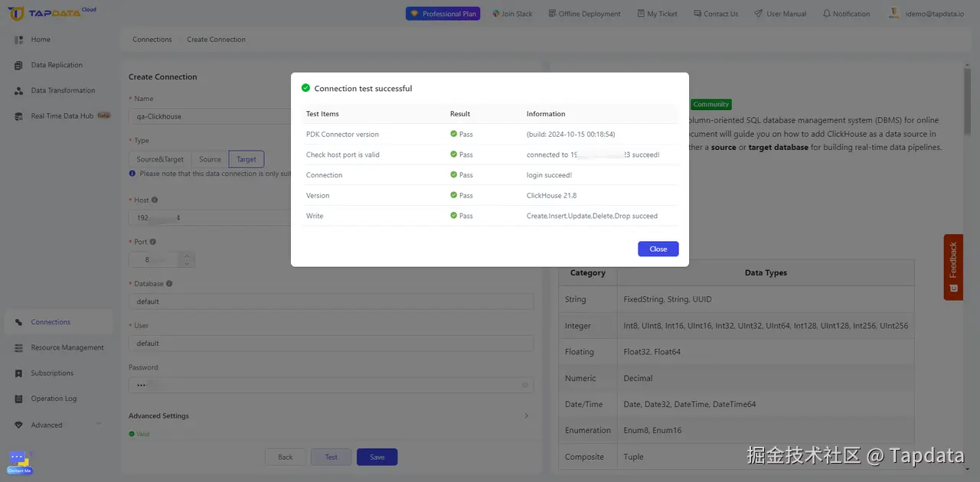Image resolution: width=980 pixels, height=482 pixels.
Task: Click the 'ClickHouse 21.8' version text
Action: click(551, 196)
